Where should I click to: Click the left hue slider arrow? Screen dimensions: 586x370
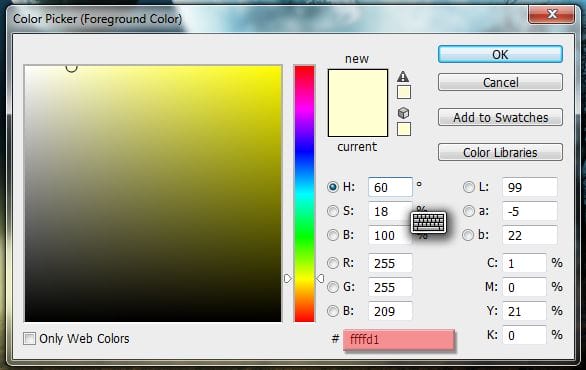coord(287,278)
